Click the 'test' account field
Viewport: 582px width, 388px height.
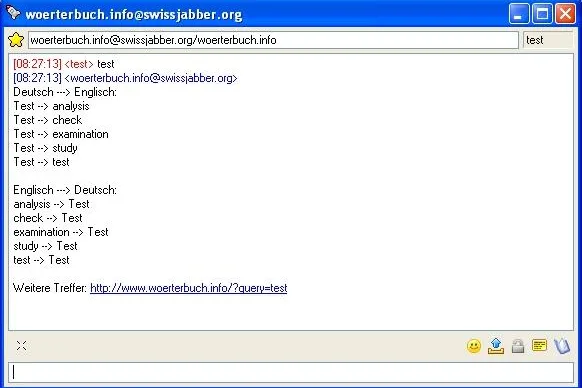[548, 40]
